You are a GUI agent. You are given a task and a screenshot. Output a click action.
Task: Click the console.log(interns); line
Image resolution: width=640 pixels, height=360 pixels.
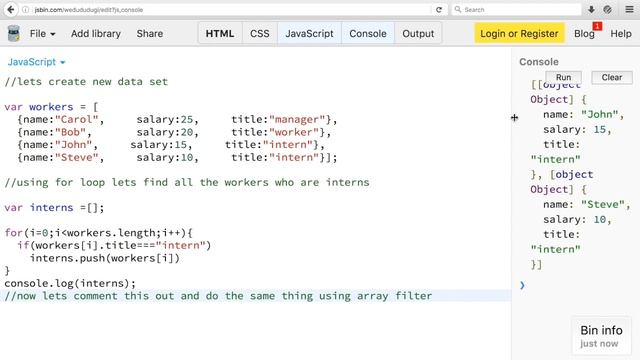tap(70, 283)
